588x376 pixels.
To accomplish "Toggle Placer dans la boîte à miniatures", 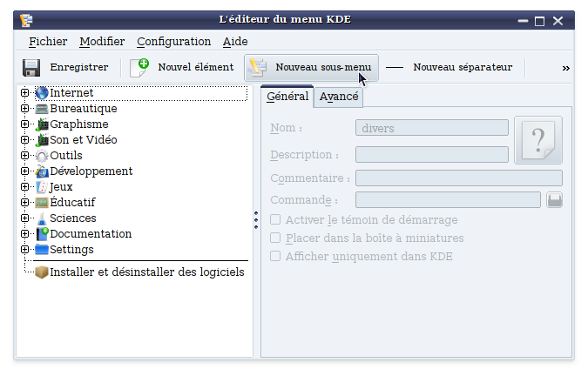I will pos(275,238).
